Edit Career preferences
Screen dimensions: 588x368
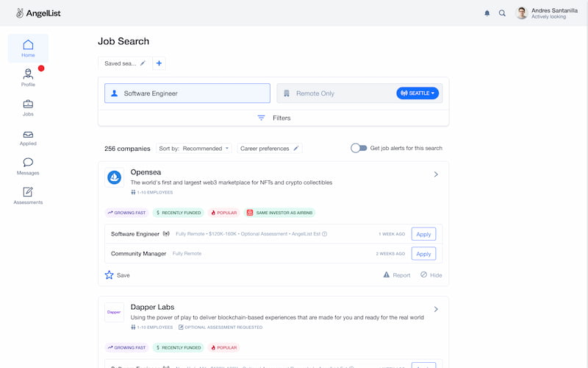pyautogui.click(x=269, y=149)
